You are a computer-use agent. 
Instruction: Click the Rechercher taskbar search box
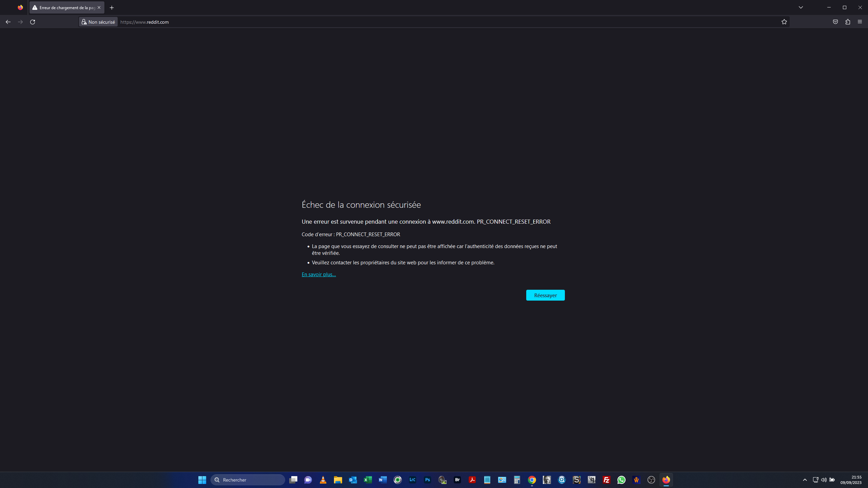click(x=248, y=480)
